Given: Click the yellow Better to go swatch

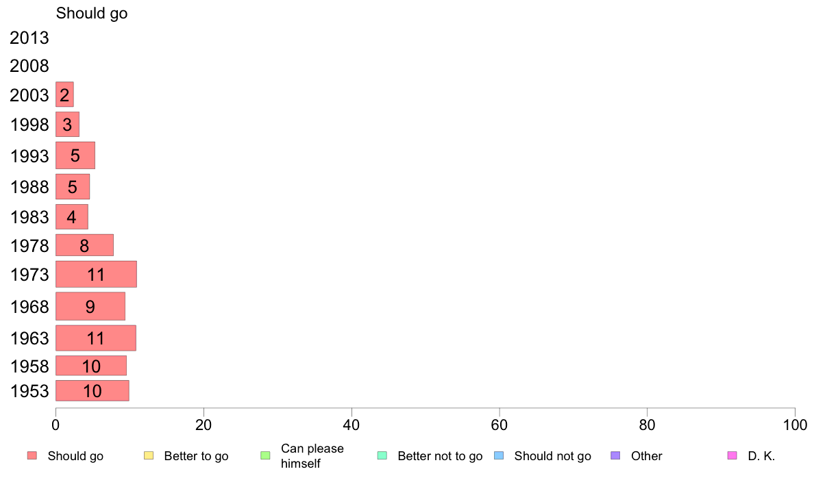Looking at the screenshot, I should click(149, 456).
